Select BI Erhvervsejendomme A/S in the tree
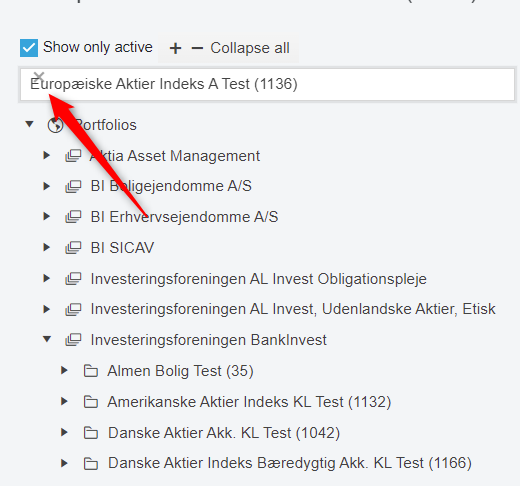The width and height of the screenshot is (520, 486). tap(184, 217)
